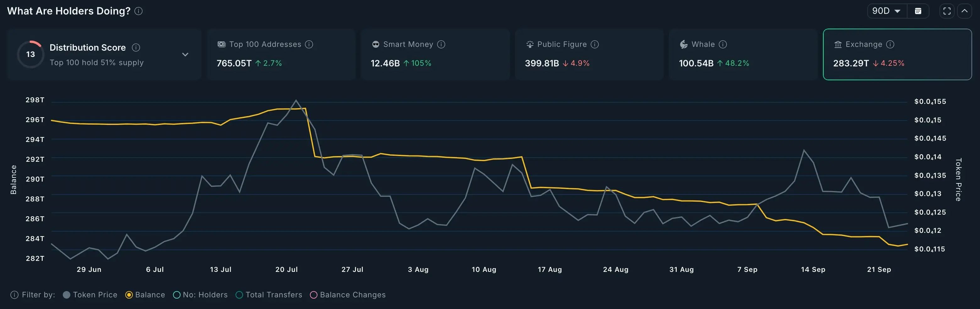Click the Distribution Score gauge showing 13
980x309 pixels.
pos(30,54)
